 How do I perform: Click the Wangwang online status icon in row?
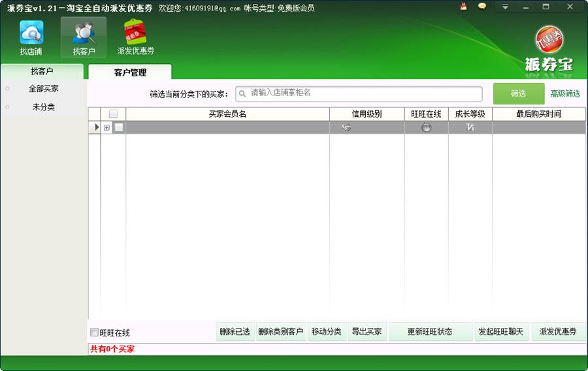pyautogui.click(x=427, y=127)
